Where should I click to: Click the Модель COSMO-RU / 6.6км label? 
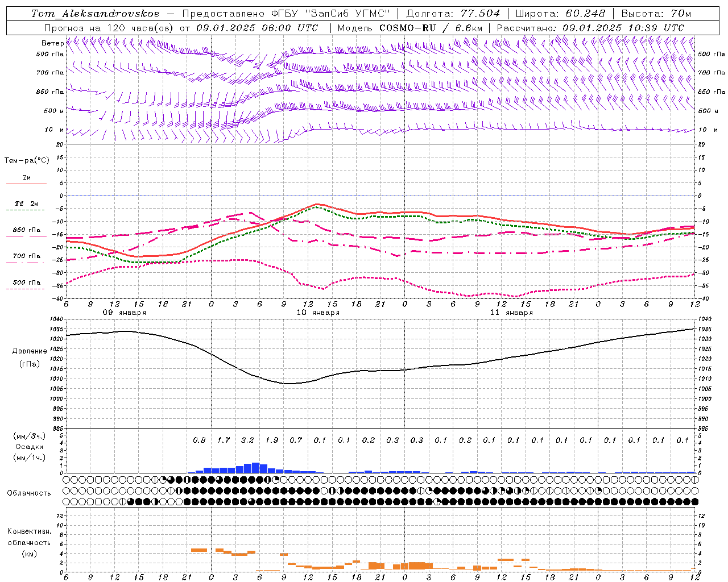coord(410,28)
